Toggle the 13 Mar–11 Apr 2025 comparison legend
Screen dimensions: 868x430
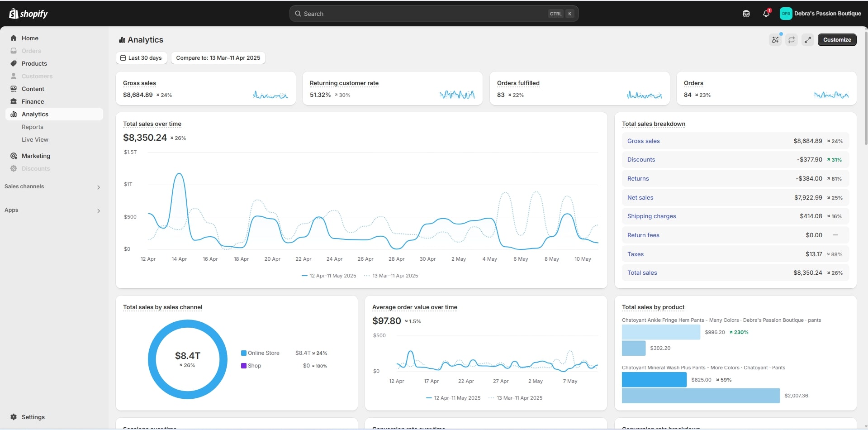[x=391, y=276]
